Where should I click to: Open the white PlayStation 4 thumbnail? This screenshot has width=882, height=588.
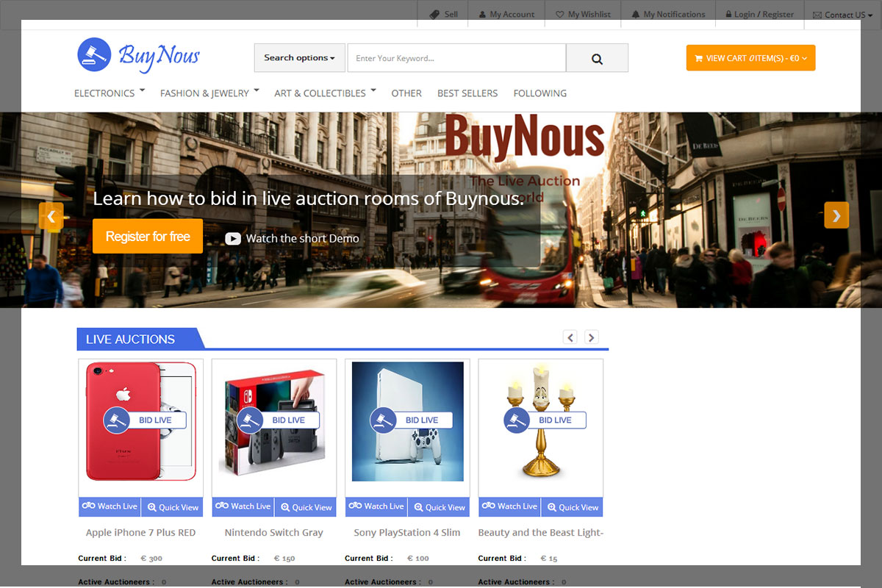408,421
